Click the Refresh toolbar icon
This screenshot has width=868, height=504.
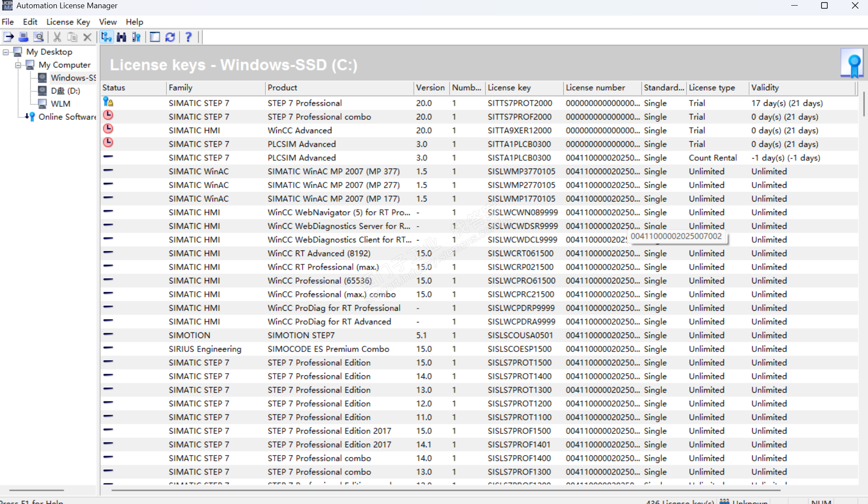(170, 37)
